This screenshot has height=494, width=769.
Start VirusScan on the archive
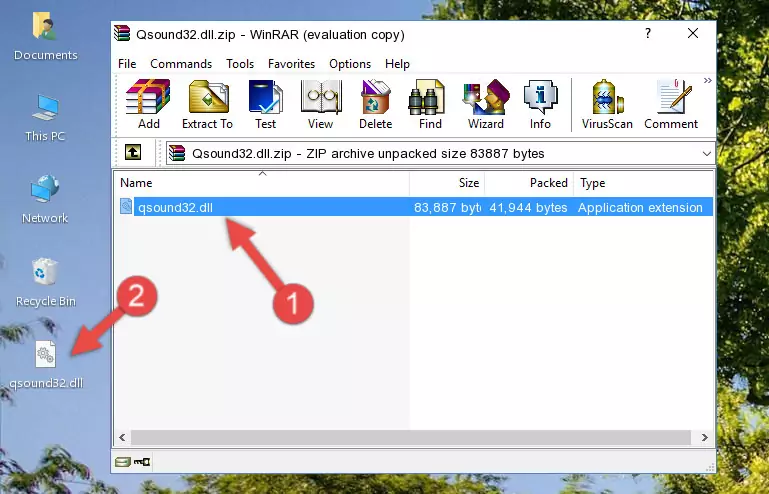[x=607, y=104]
